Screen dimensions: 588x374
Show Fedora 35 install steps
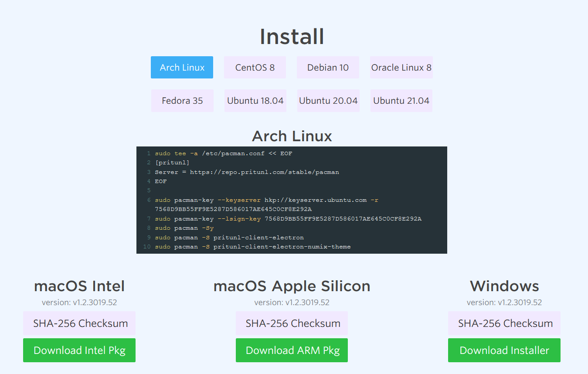[182, 101]
